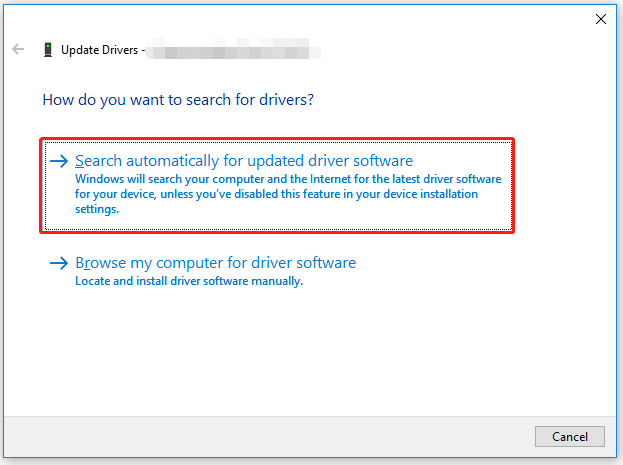Click the back arrow in Update Drivers
The height and width of the screenshot is (465, 623).
click(x=18, y=49)
